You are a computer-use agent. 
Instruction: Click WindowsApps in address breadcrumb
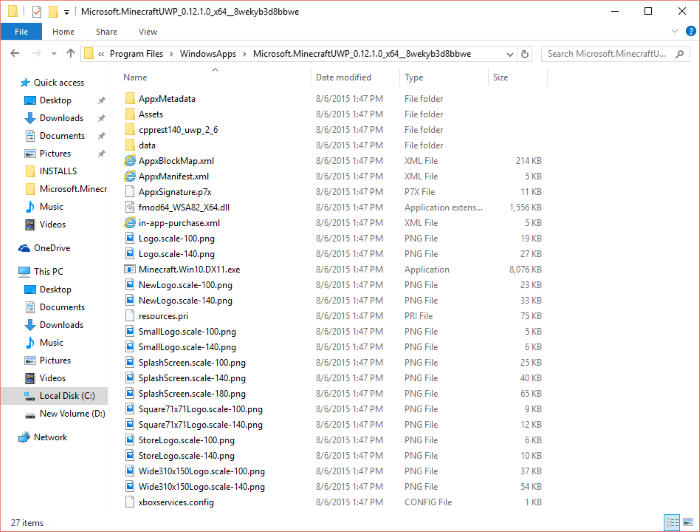pos(208,54)
